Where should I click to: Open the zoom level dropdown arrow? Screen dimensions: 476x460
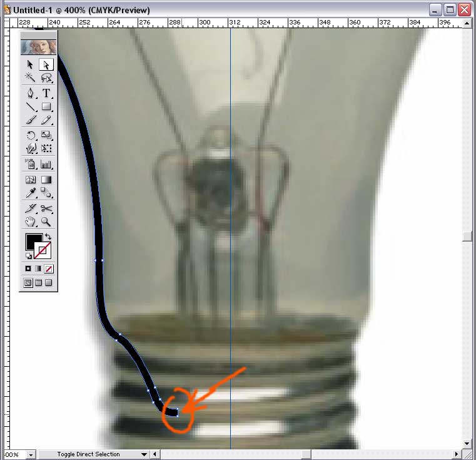pyautogui.click(x=31, y=455)
